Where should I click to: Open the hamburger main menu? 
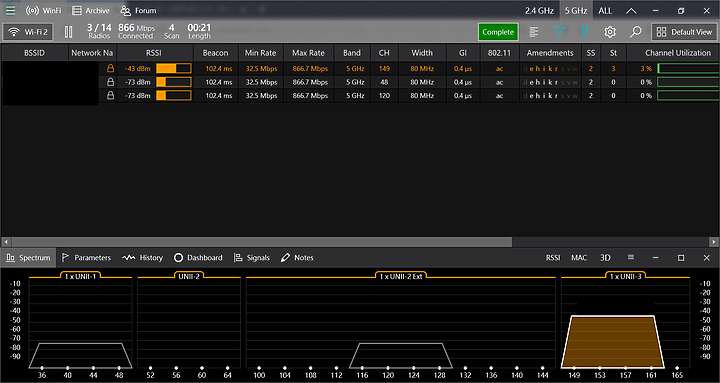[10, 10]
